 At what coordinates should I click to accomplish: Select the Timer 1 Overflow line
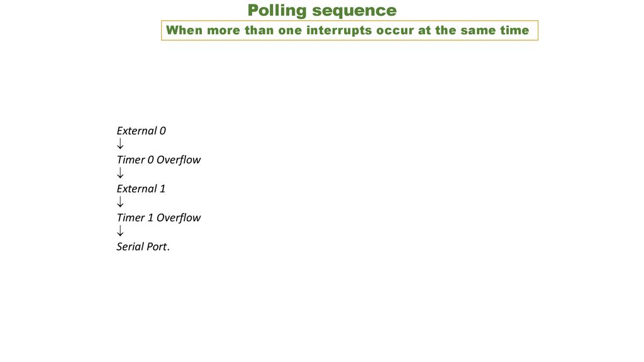click(x=158, y=217)
